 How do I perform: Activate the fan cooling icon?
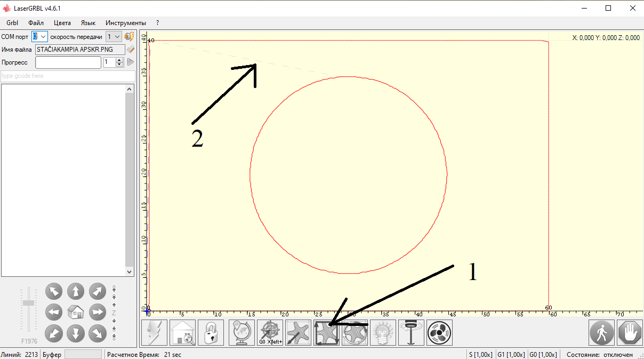pyautogui.click(x=439, y=332)
